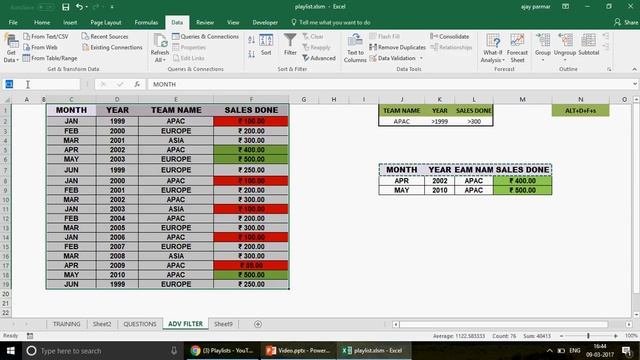Open the View ribbon tab
The width and height of the screenshot is (640, 360).
point(233,22)
